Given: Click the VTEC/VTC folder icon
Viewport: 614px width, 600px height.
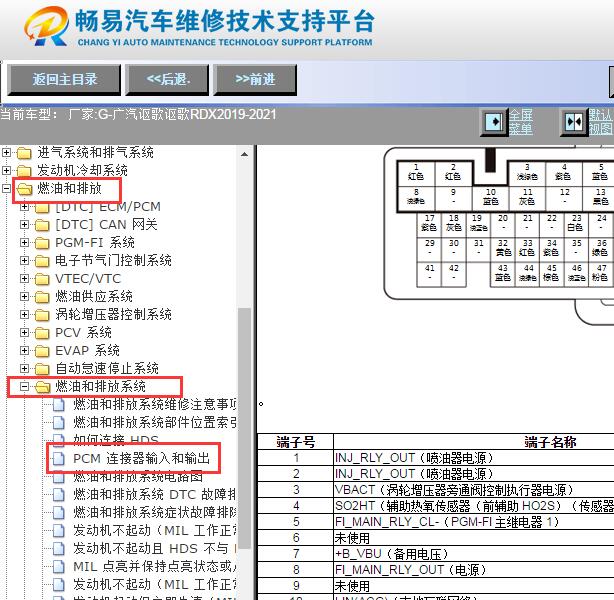Looking at the screenshot, I should coord(42,279).
